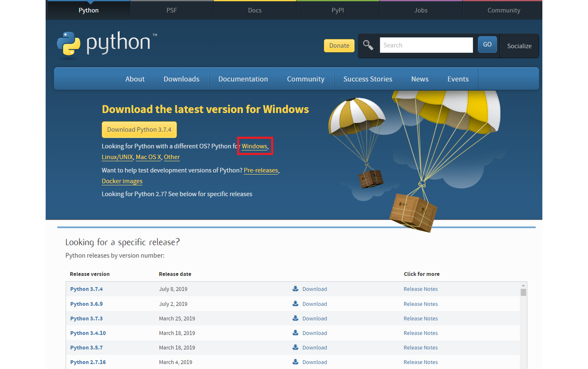The height and width of the screenshot is (369, 588).
Task: Open the Downloads menu
Action: [181, 79]
